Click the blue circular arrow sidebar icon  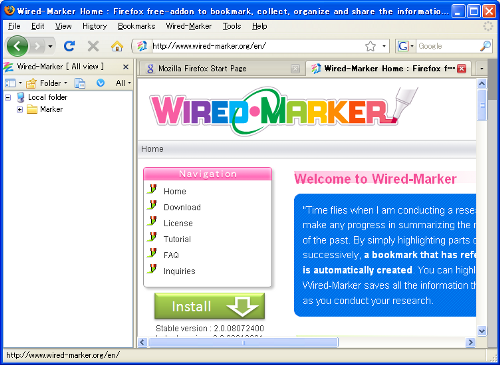100,83
